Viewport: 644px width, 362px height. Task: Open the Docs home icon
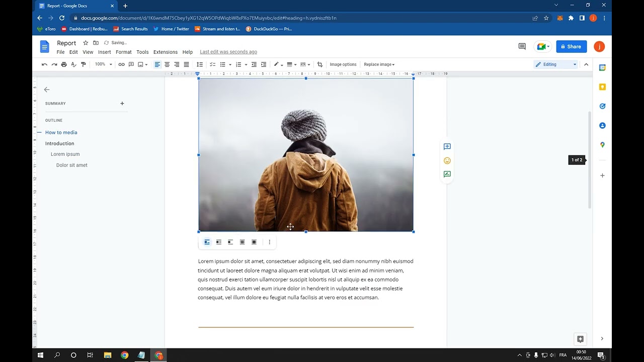(x=45, y=47)
